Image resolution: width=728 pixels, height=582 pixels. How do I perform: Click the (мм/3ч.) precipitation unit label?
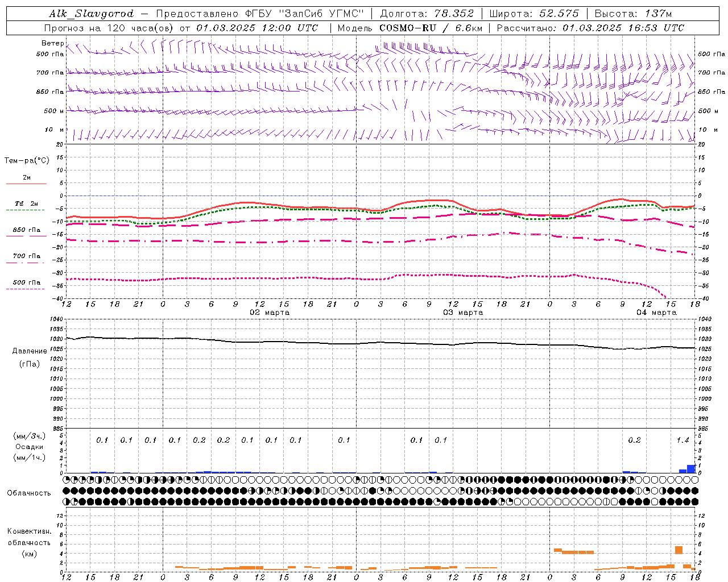(x=30, y=436)
